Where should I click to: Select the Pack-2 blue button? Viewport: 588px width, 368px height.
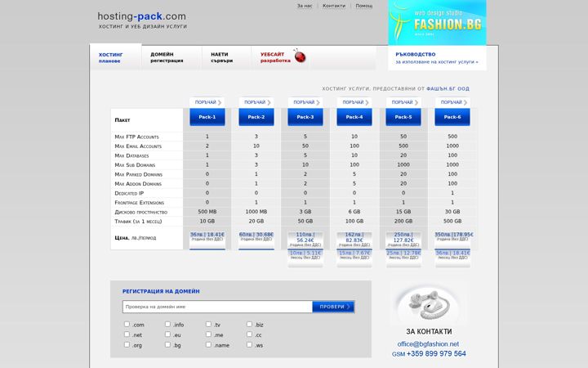256,117
